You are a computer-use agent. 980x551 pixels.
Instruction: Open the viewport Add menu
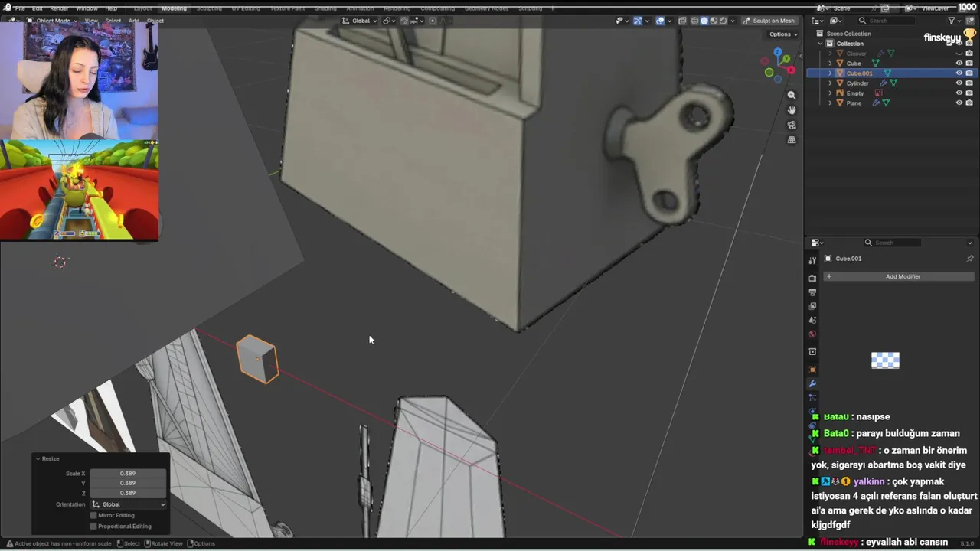point(134,21)
